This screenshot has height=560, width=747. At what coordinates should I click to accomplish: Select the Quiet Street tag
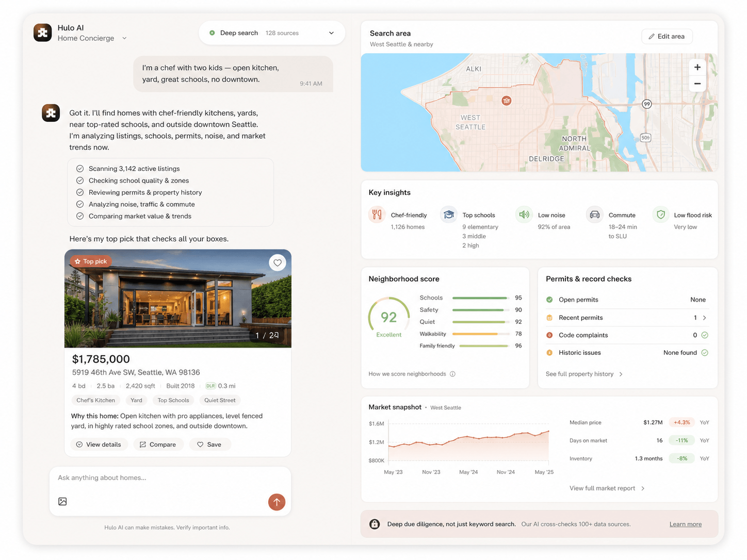220,400
